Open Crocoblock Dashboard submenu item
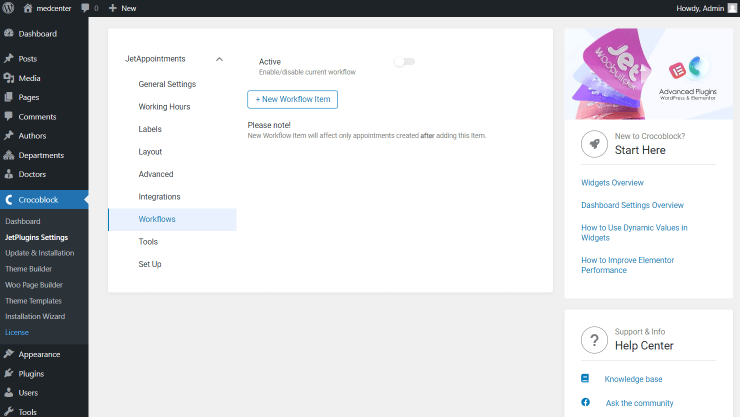Image resolution: width=740 pixels, height=417 pixels. pos(23,221)
